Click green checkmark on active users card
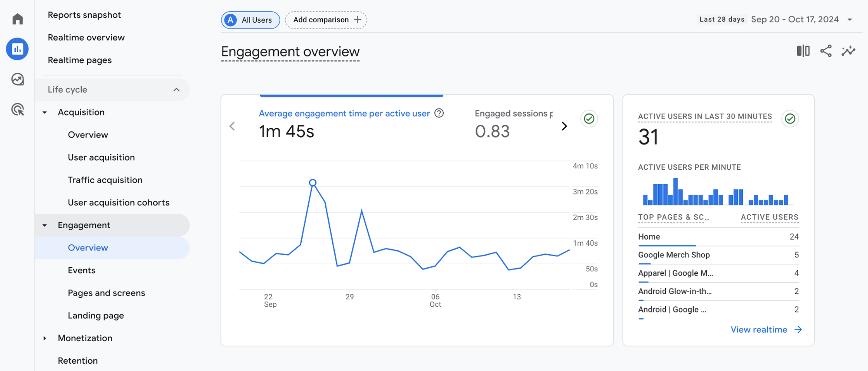Viewport: 868px width, 371px height. pos(790,118)
